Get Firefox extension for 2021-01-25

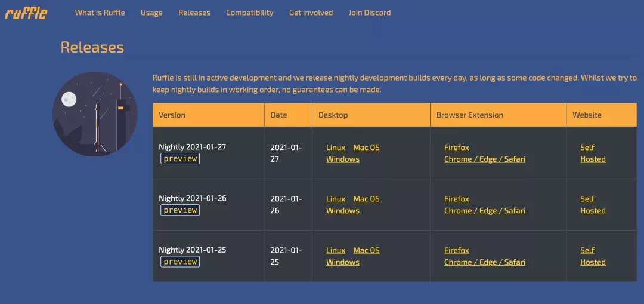pyautogui.click(x=456, y=250)
